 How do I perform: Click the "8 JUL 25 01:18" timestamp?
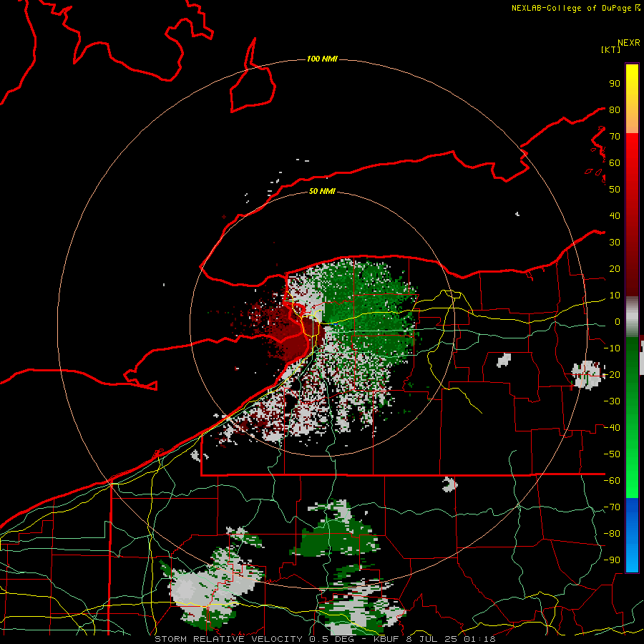pos(452,639)
